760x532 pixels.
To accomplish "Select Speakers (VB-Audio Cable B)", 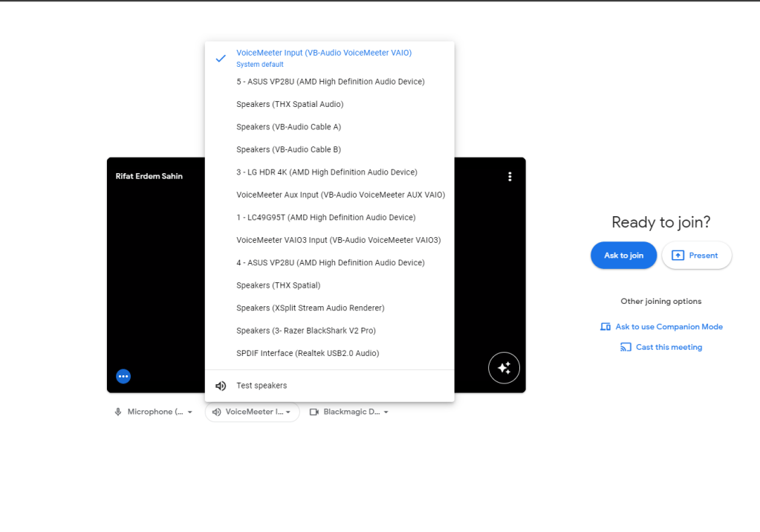I will pos(330,149).
